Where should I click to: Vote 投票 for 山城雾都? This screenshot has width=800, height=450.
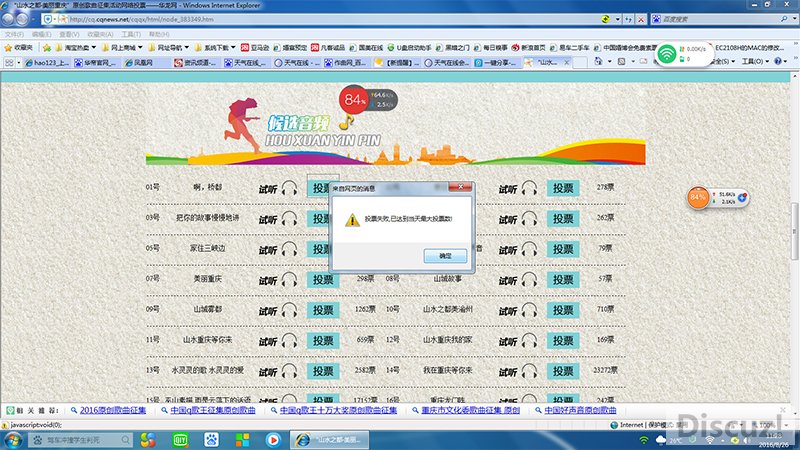(323, 310)
